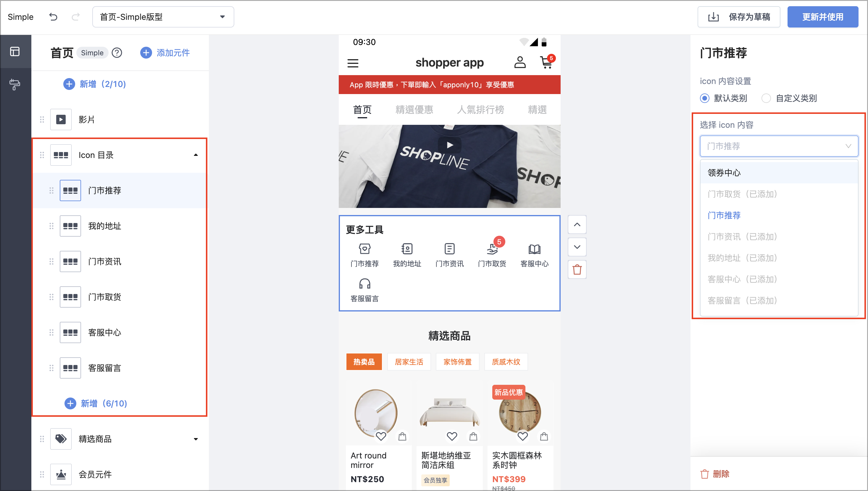Click the 门市推荐 store icon in preview
868x491 pixels.
(x=364, y=249)
